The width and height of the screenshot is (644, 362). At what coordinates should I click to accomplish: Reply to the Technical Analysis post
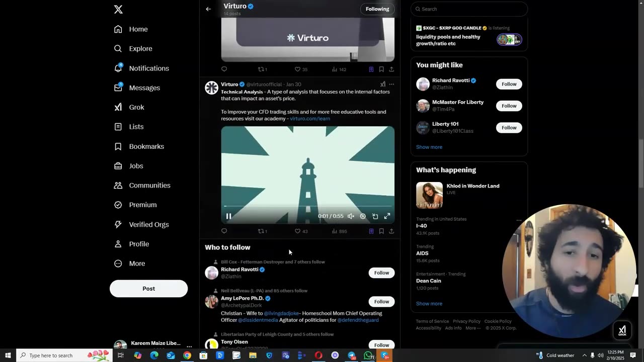pos(224,231)
